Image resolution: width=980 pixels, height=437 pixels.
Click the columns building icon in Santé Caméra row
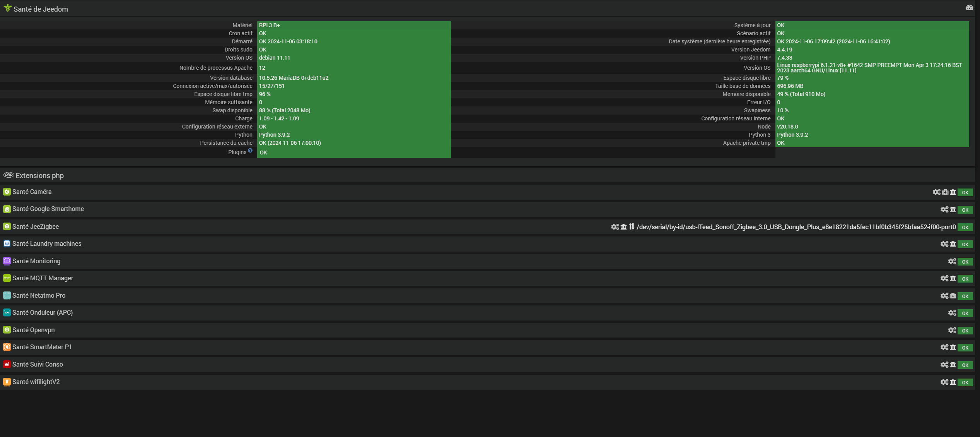pos(953,192)
